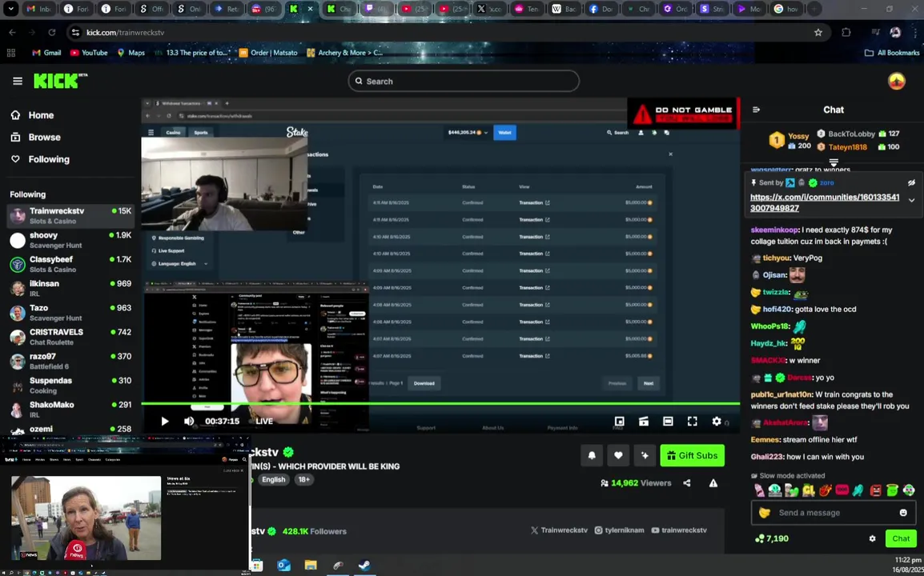The width and height of the screenshot is (924, 576).
Task: Click the channel points 7,190 counter
Action: pos(771,538)
